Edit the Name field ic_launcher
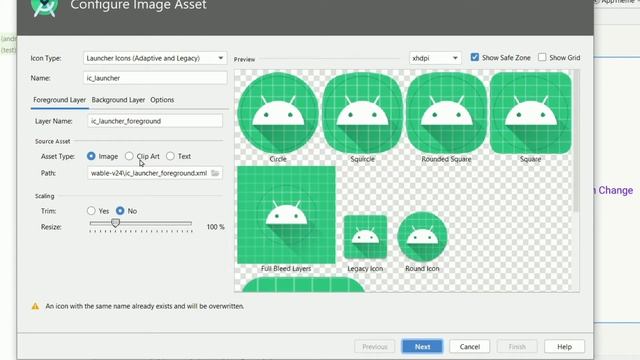 tap(155, 78)
